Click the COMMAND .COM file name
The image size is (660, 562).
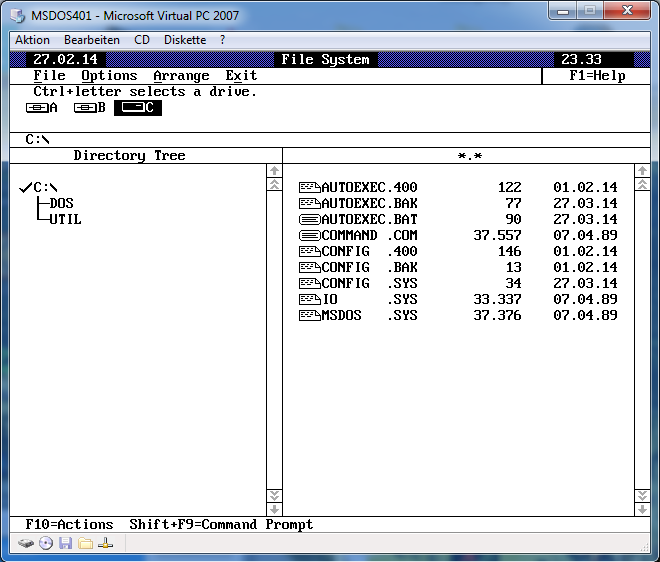[x=370, y=235]
